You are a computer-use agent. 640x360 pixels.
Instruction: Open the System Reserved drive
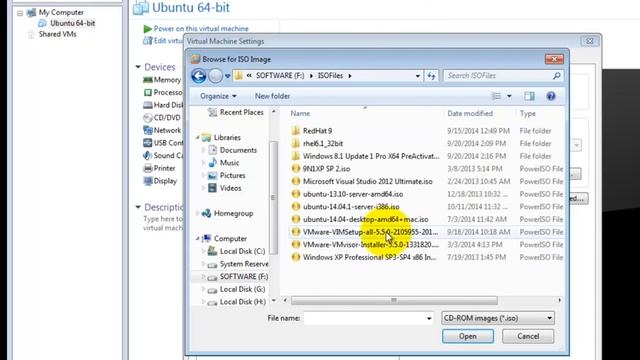coord(238,264)
